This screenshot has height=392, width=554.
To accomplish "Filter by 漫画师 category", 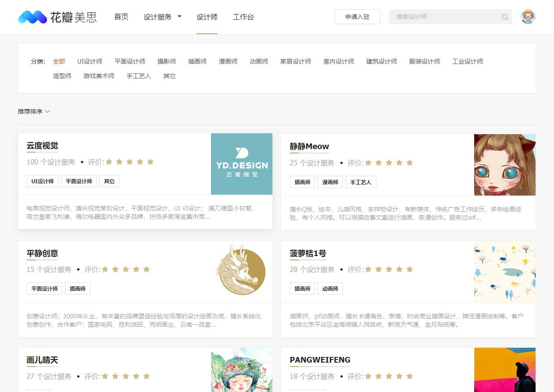I will (x=228, y=61).
